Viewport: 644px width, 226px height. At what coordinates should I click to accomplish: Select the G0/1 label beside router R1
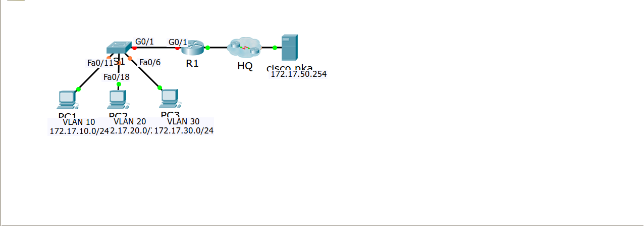pos(178,42)
